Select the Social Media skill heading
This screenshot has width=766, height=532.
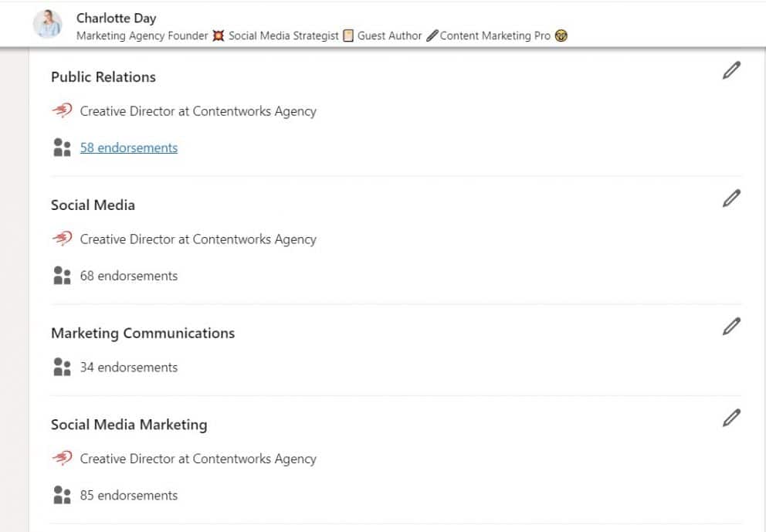[x=93, y=205]
